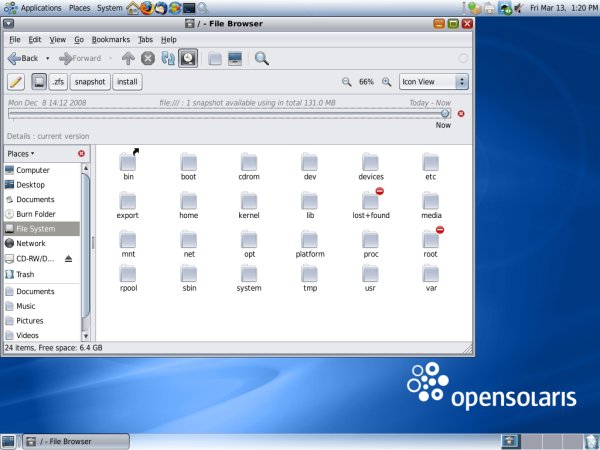Select the install path button

(x=127, y=82)
